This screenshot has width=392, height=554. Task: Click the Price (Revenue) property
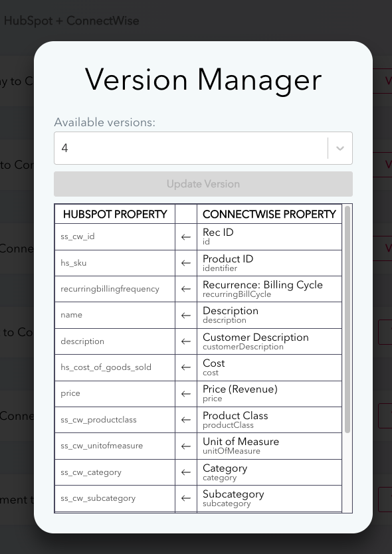point(269,394)
